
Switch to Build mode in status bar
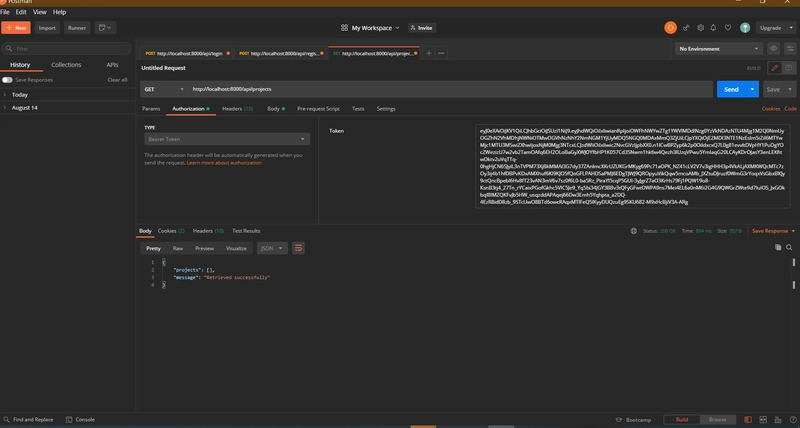click(x=682, y=419)
